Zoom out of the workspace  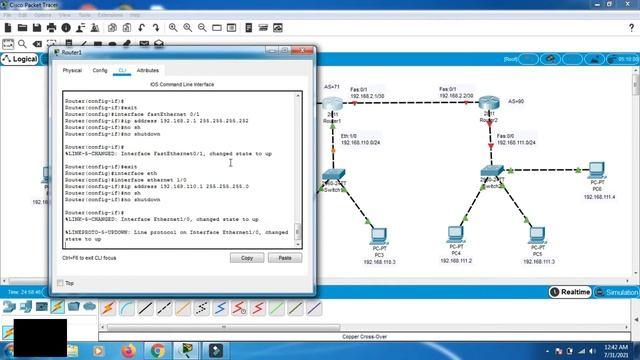[202, 28]
